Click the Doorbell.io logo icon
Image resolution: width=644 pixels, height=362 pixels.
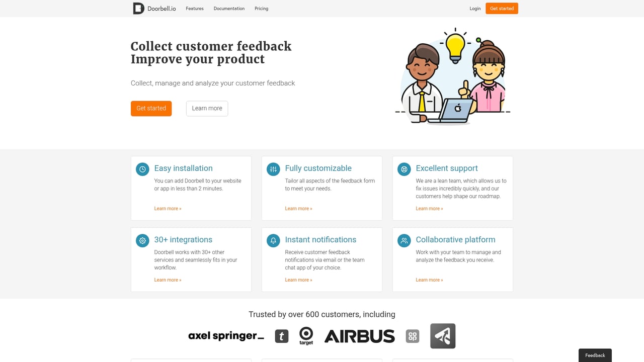[138, 8]
